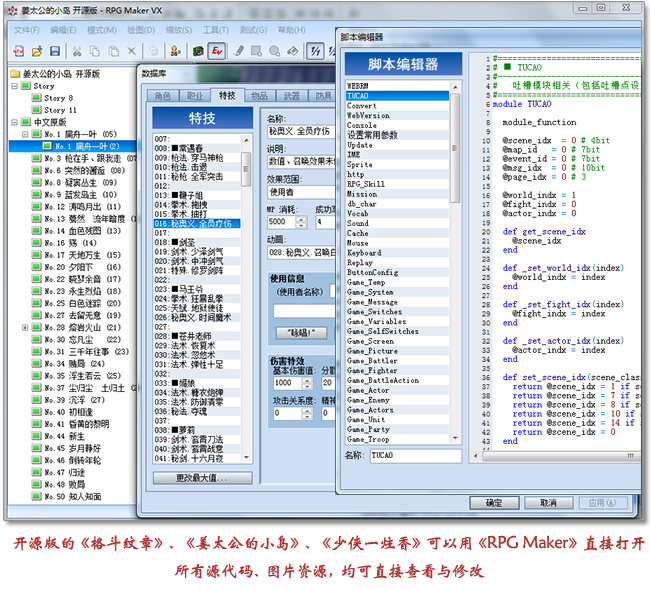Save project with the floppy disk icon
650x590 pixels.
tap(55, 51)
